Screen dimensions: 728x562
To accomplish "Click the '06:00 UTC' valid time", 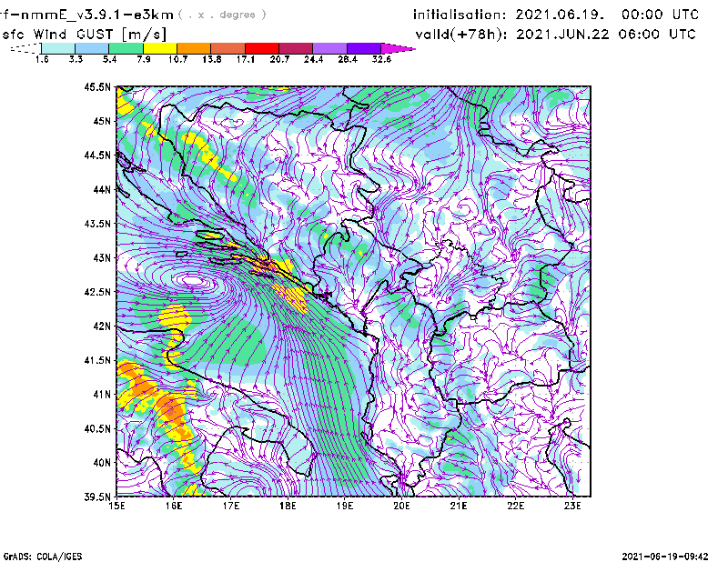I will point(657,35).
